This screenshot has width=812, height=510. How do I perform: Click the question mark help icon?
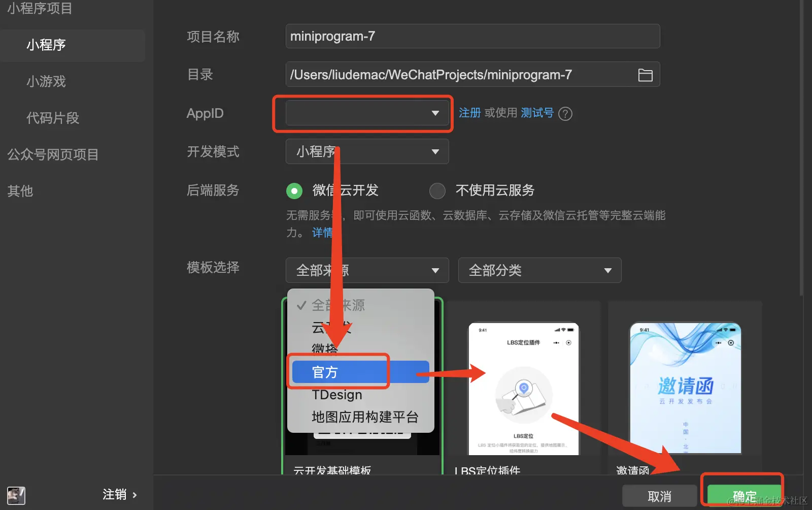pos(565,113)
